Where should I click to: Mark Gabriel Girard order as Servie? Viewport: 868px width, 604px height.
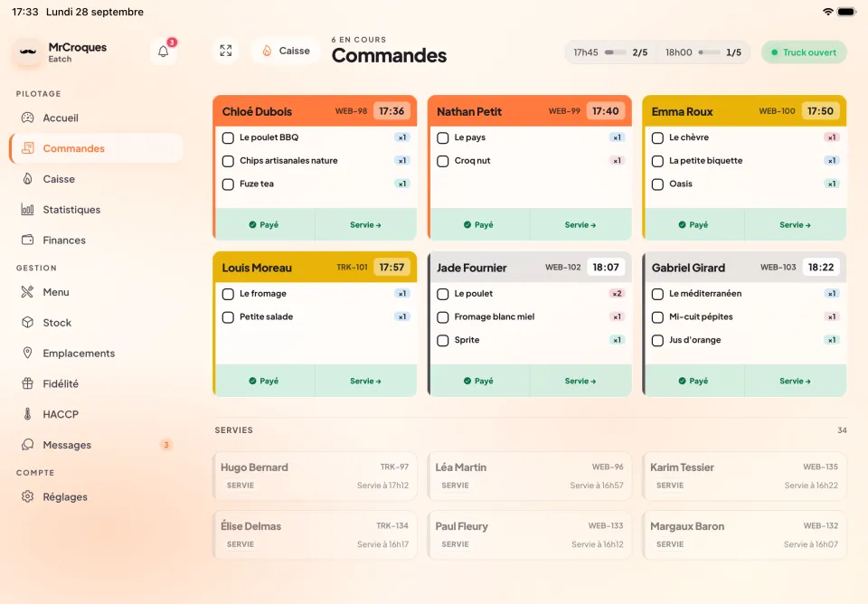pos(795,381)
